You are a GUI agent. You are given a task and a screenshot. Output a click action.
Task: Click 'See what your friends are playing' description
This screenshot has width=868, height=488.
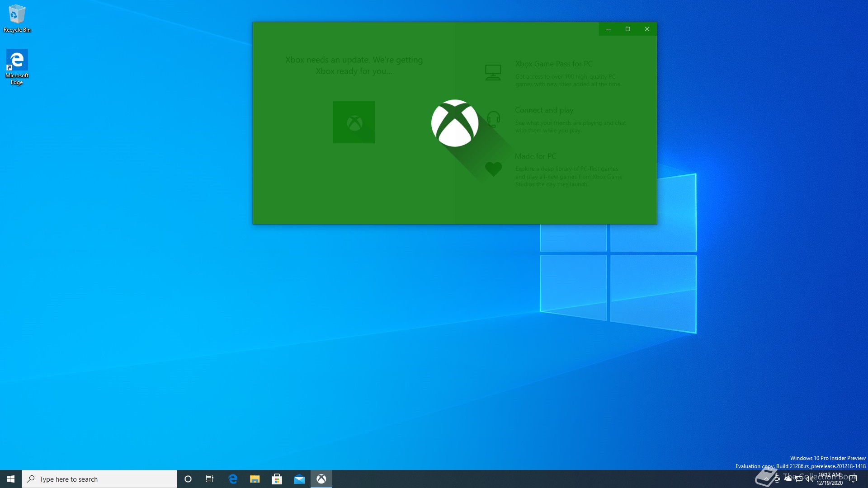tap(571, 127)
